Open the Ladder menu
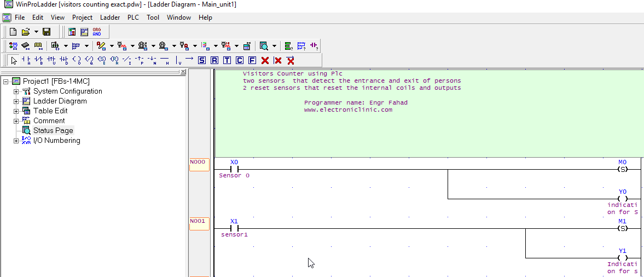 click(110, 18)
